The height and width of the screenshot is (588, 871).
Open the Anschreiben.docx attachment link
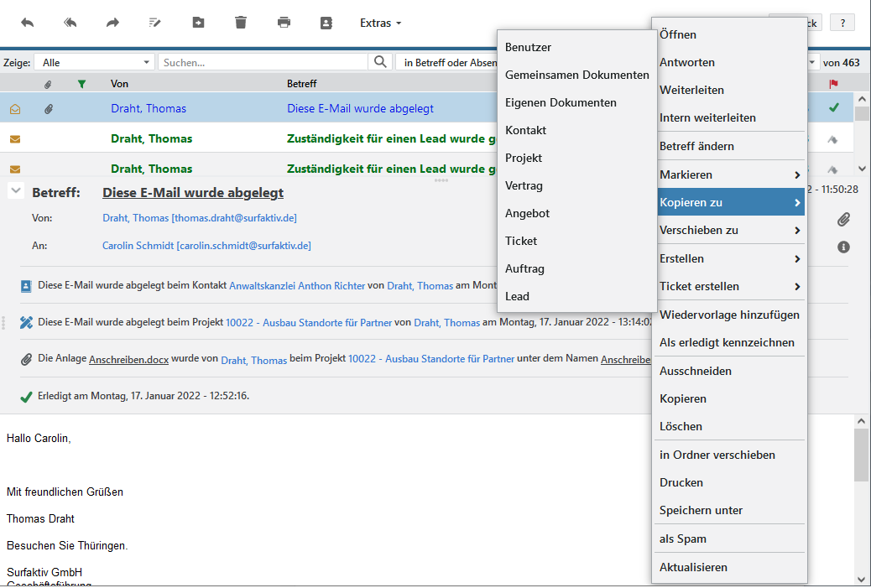coord(128,359)
